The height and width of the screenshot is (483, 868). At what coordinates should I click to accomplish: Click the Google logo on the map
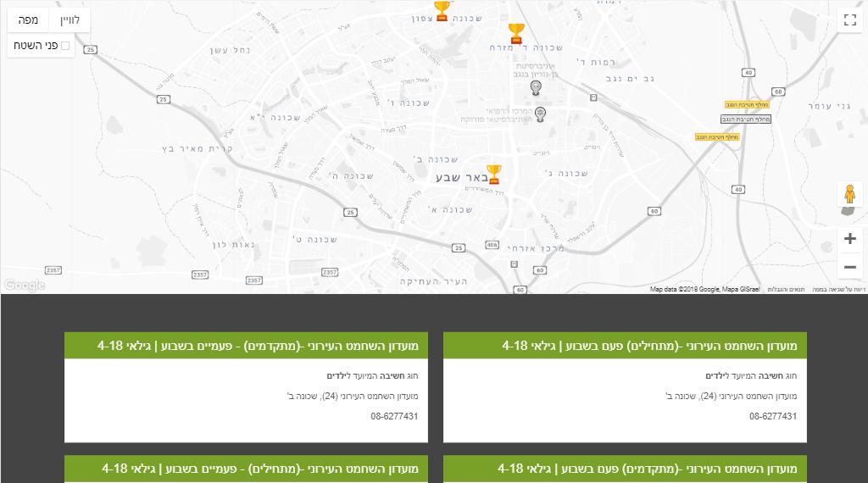(x=24, y=286)
